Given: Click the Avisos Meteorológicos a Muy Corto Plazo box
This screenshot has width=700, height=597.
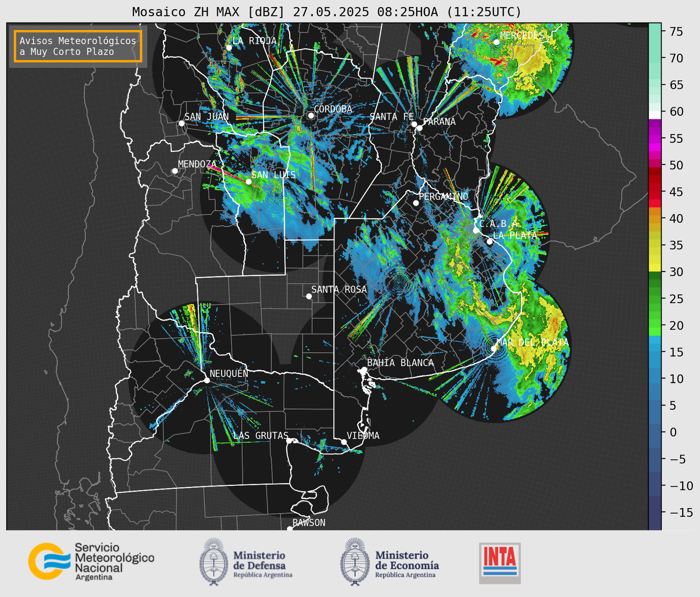Looking at the screenshot, I should [78, 46].
